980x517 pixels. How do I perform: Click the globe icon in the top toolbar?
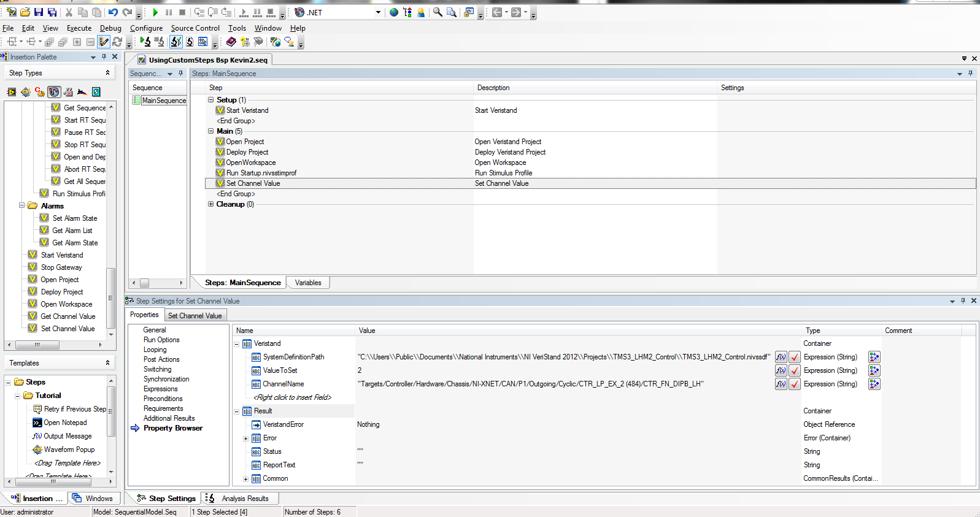[x=394, y=12]
